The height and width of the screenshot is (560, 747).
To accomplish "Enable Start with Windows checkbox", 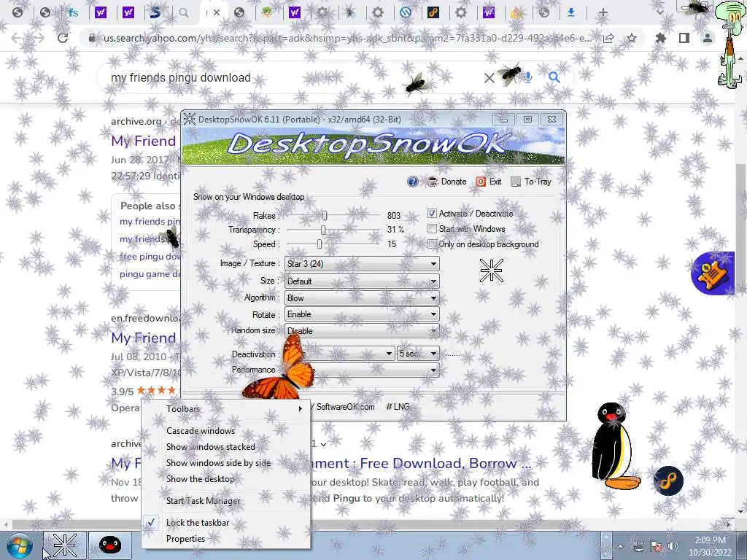I will (432, 228).
